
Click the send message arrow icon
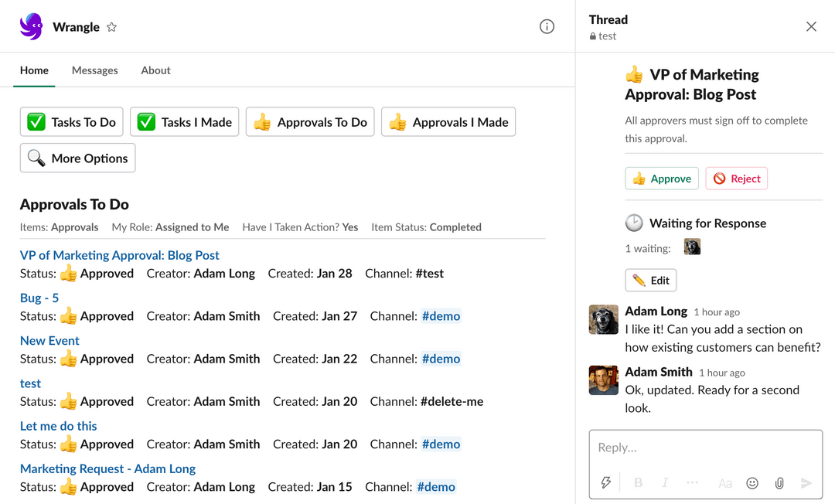pyautogui.click(x=806, y=482)
